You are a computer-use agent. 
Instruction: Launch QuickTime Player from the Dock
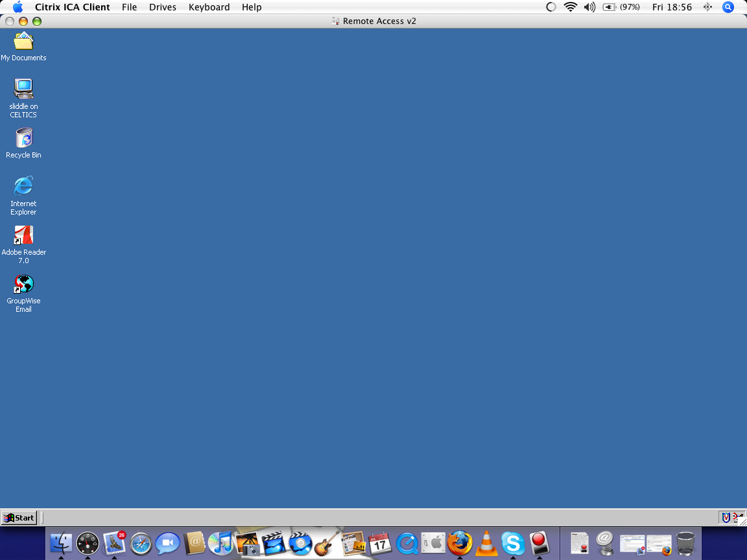[407, 543]
